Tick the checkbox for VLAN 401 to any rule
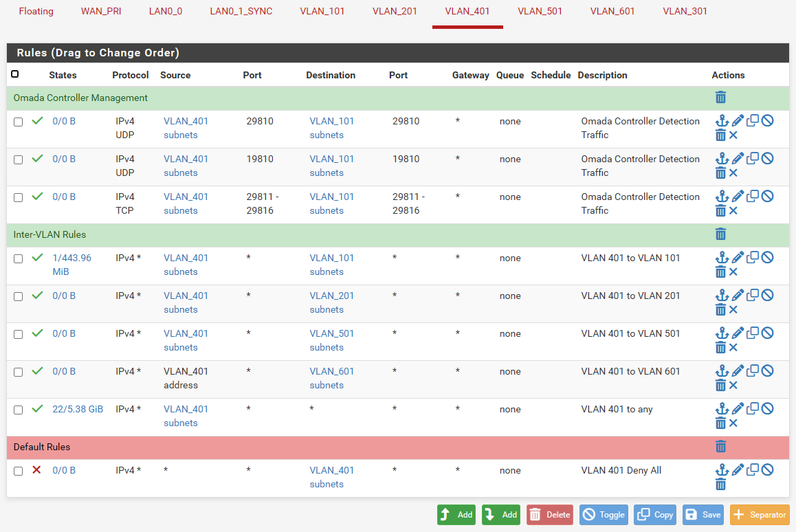 (x=19, y=410)
